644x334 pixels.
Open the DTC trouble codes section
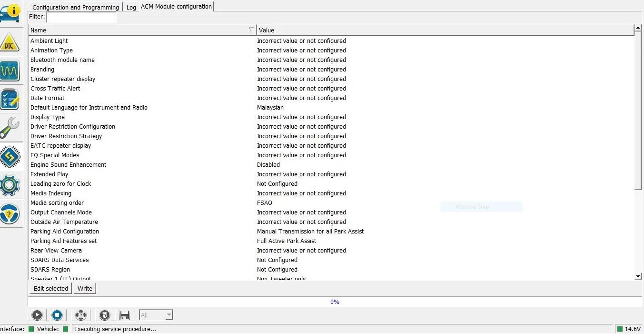tap(10, 43)
